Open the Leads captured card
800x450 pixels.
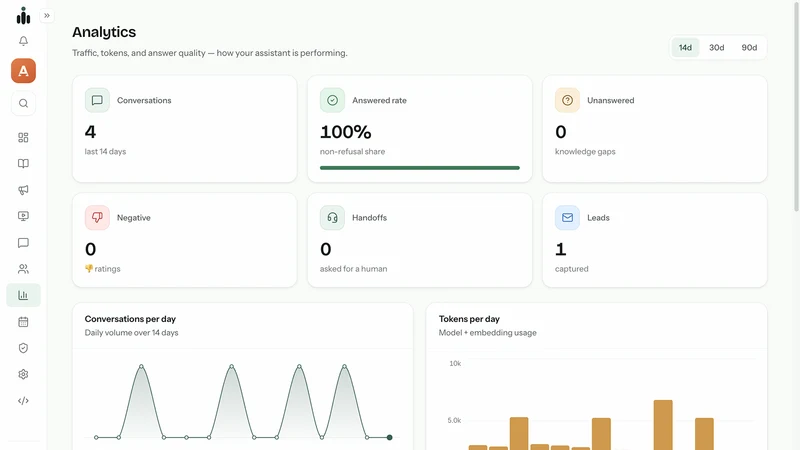[x=655, y=240]
